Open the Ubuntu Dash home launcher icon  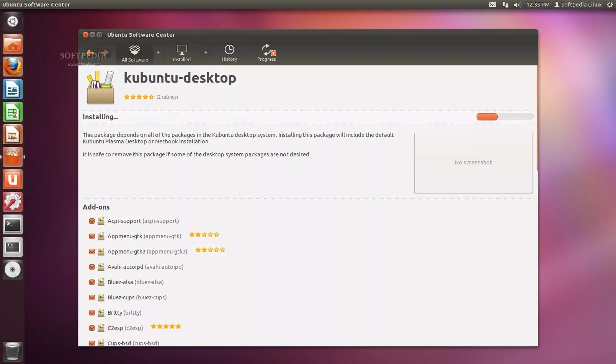[13, 21]
